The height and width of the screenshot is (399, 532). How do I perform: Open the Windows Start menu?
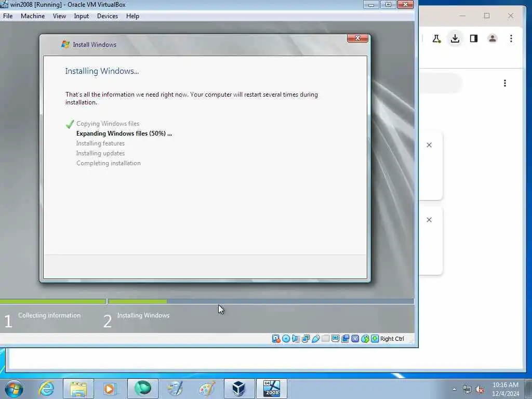click(14, 389)
